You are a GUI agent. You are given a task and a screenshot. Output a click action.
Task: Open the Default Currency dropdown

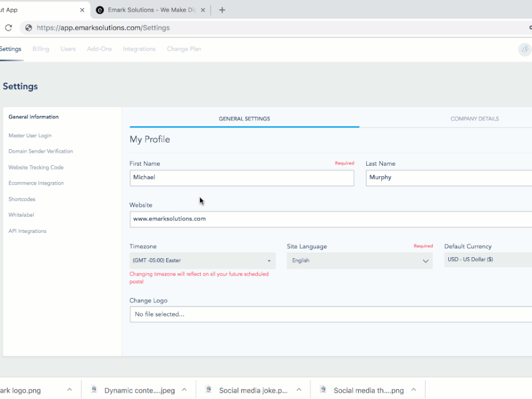(488, 259)
